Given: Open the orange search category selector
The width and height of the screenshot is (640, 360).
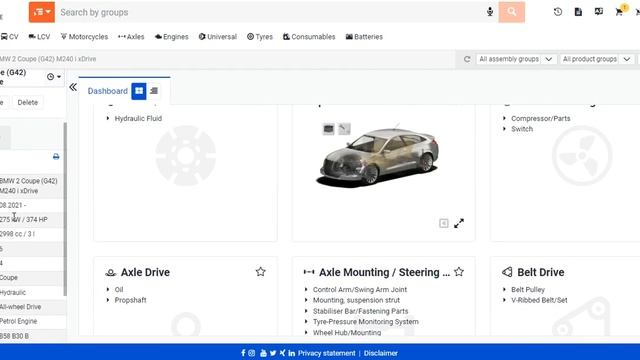Looking at the screenshot, I should click(x=42, y=12).
